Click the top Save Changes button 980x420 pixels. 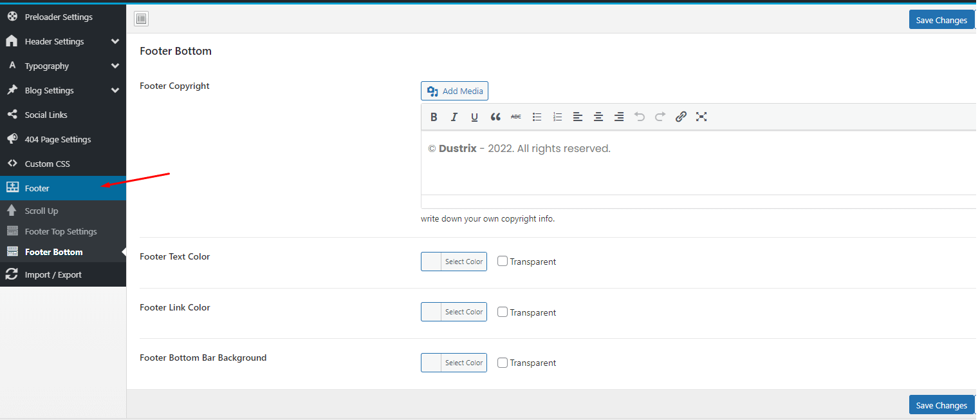click(941, 20)
